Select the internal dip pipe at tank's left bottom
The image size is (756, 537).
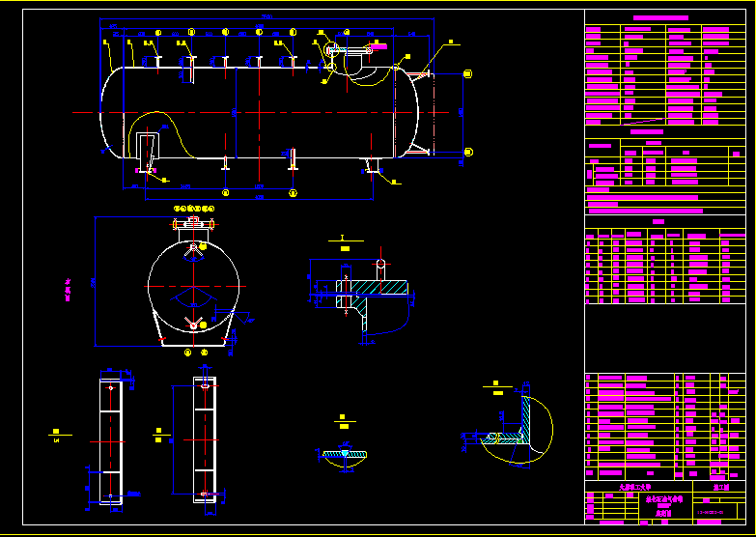147,152
